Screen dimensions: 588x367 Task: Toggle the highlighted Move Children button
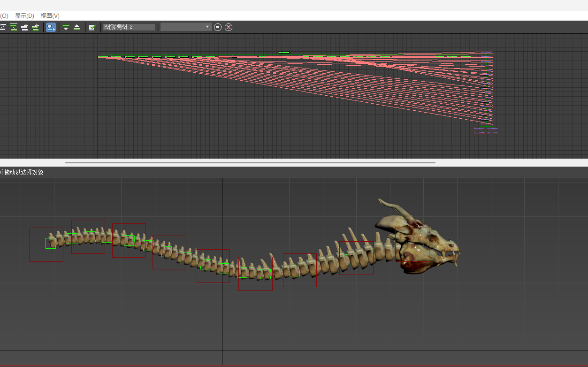(51, 27)
